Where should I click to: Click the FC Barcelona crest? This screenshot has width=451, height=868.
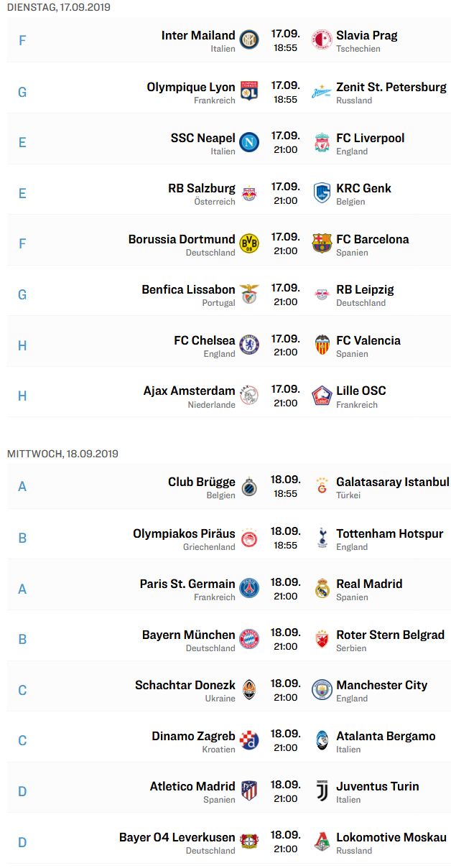322,243
